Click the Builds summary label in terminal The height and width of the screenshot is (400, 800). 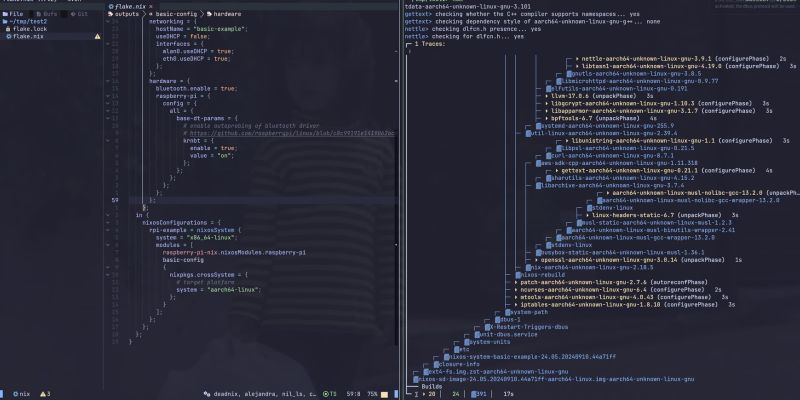coord(432,387)
